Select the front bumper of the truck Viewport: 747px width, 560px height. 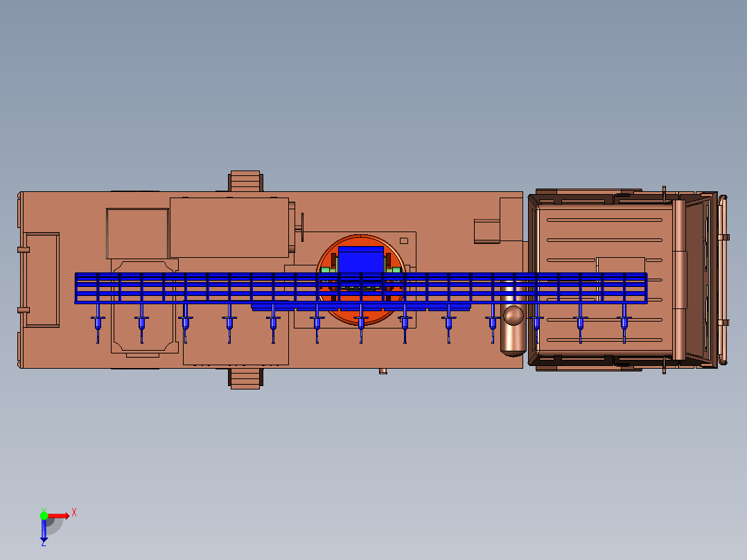click(x=723, y=280)
